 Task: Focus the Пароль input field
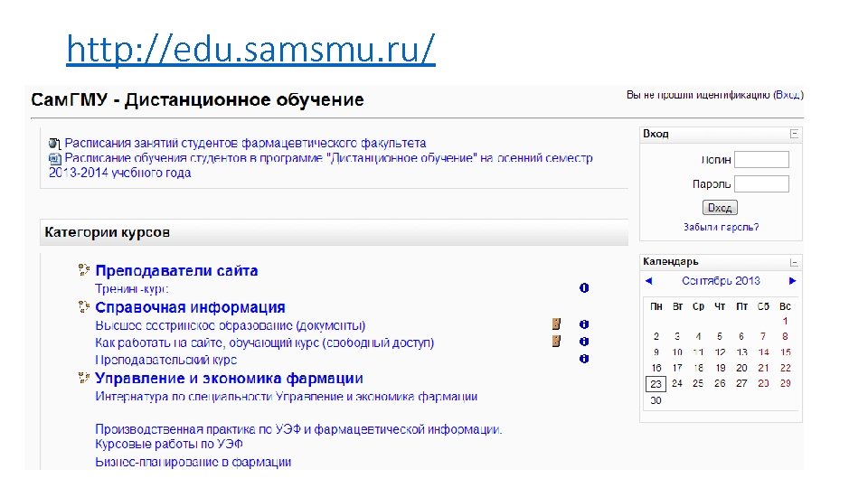pyautogui.click(x=761, y=183)
